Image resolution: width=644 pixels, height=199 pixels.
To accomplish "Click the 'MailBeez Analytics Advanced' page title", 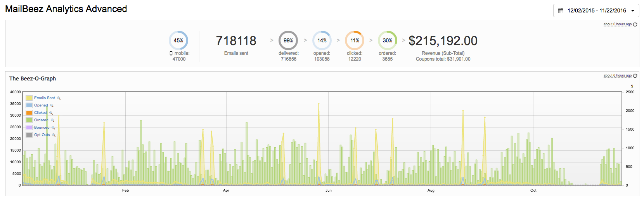I will [66, 9].
